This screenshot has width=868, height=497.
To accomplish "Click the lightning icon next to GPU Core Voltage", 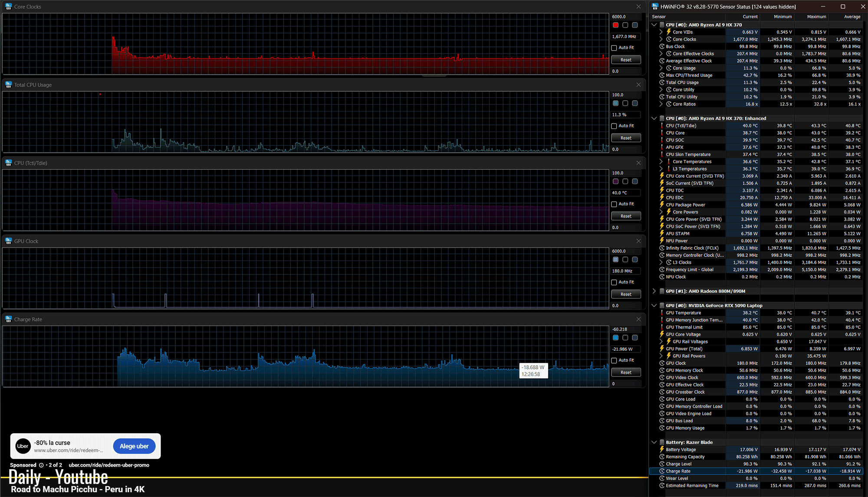I will pyautogui.click(x=662, y=335).
